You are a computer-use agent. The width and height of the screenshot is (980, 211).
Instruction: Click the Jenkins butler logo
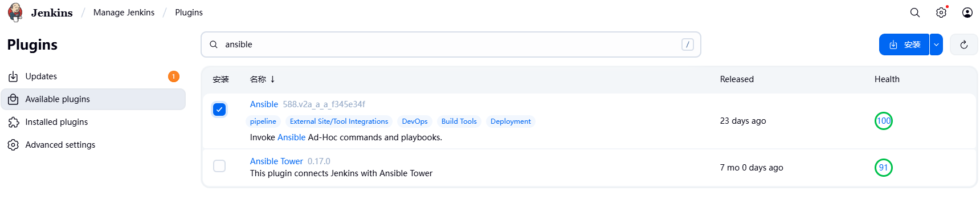click(15, 12)
